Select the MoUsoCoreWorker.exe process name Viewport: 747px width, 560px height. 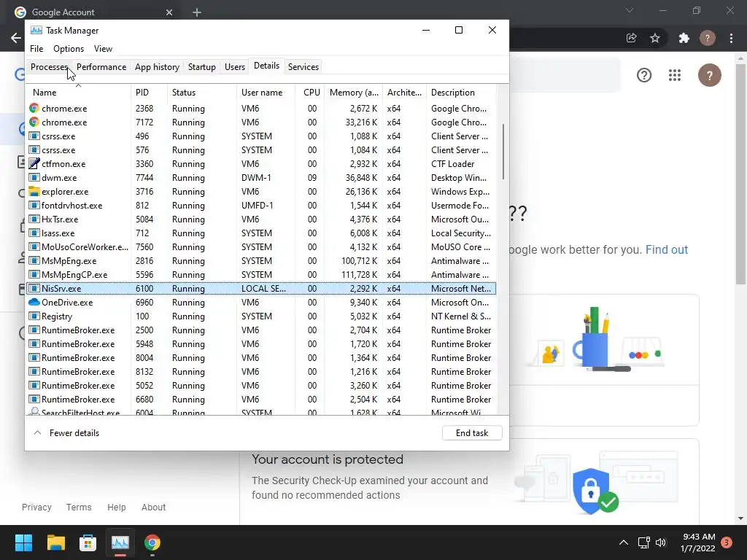[x=85, y=246]
